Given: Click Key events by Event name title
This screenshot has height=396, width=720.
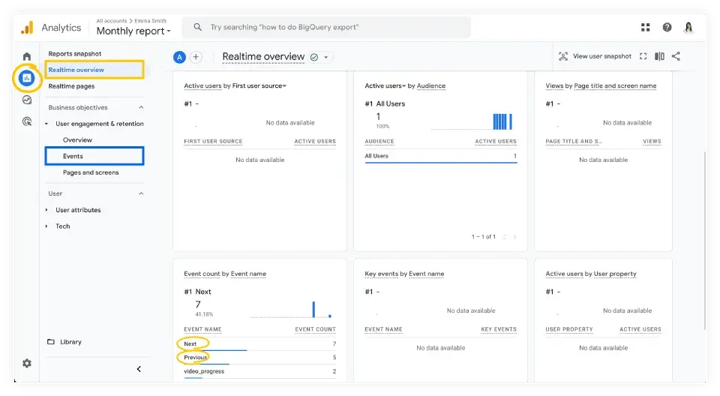Looking at the screenshot, I should (x=404, y=274).
